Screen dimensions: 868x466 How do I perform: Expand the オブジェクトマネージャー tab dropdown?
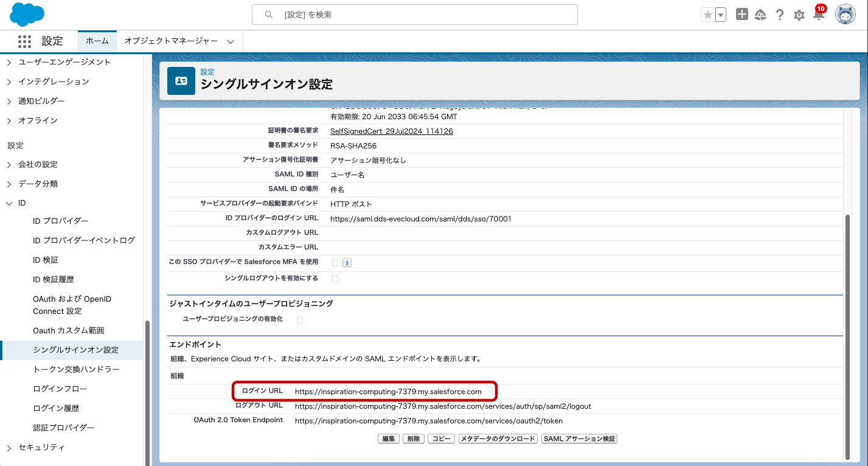231,41
